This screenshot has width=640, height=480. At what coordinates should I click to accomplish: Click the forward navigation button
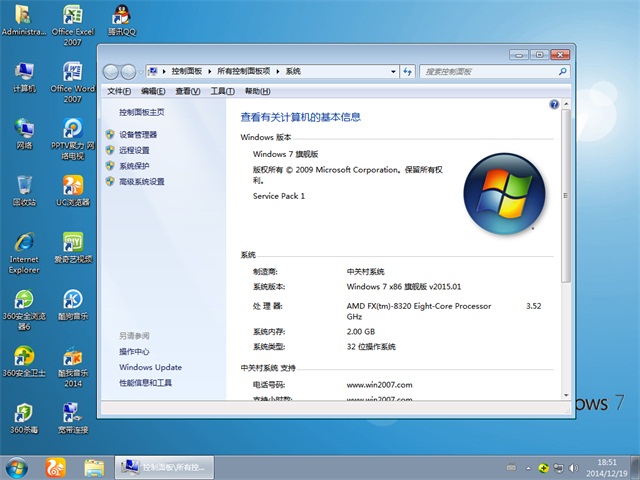coord(128,72)
